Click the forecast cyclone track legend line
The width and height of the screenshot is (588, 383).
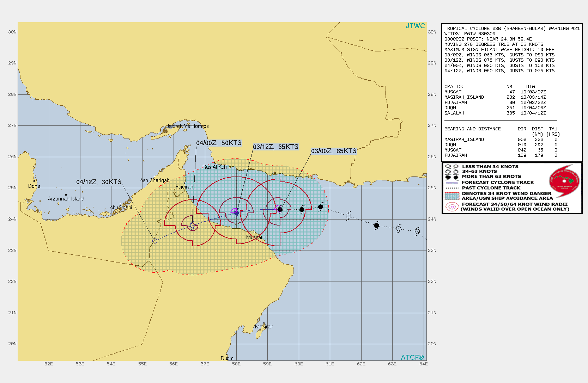point(452,183)
